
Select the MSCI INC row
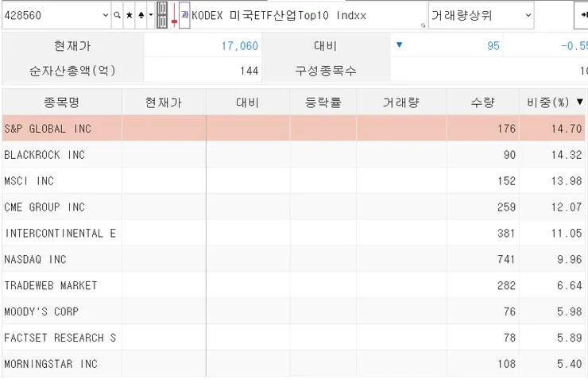tap(294, 180)
